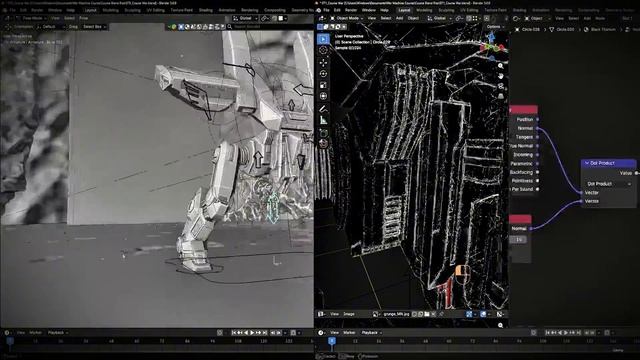This screenshot has width=640, height=360.
Task: Expand the Options dropdown in right viewport
Action: (495, 27)
